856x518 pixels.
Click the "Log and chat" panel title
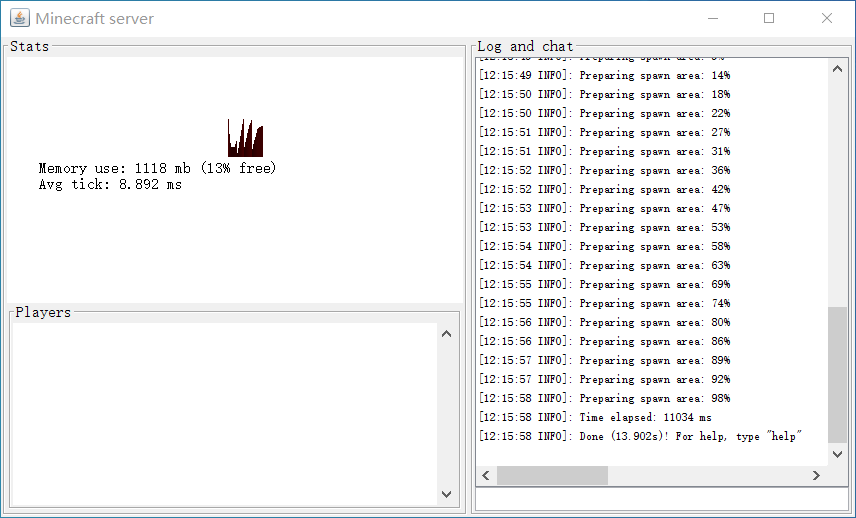(525, 46)
